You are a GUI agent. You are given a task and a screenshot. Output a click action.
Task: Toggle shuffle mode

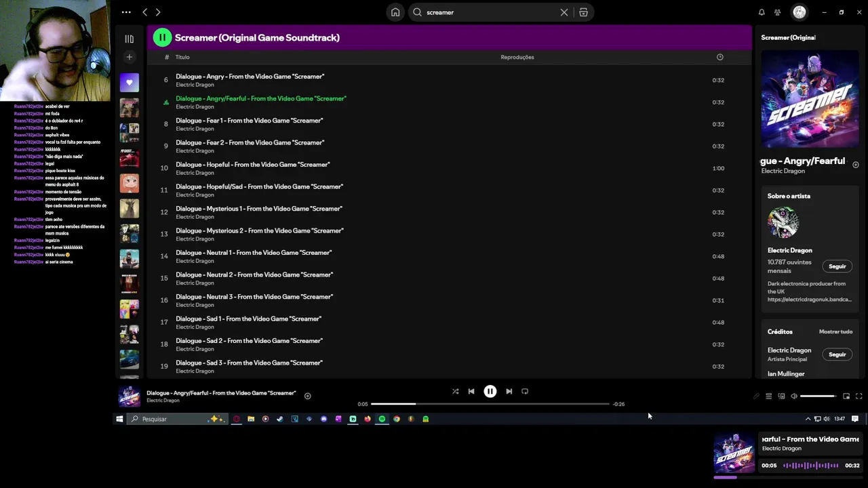click(455, 391)
